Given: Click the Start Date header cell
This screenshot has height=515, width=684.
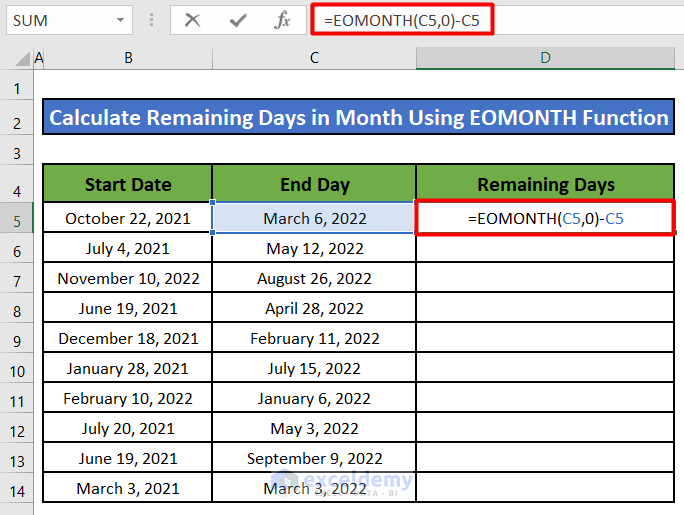Looking at the screenshot, I should [x=128, y=184].
